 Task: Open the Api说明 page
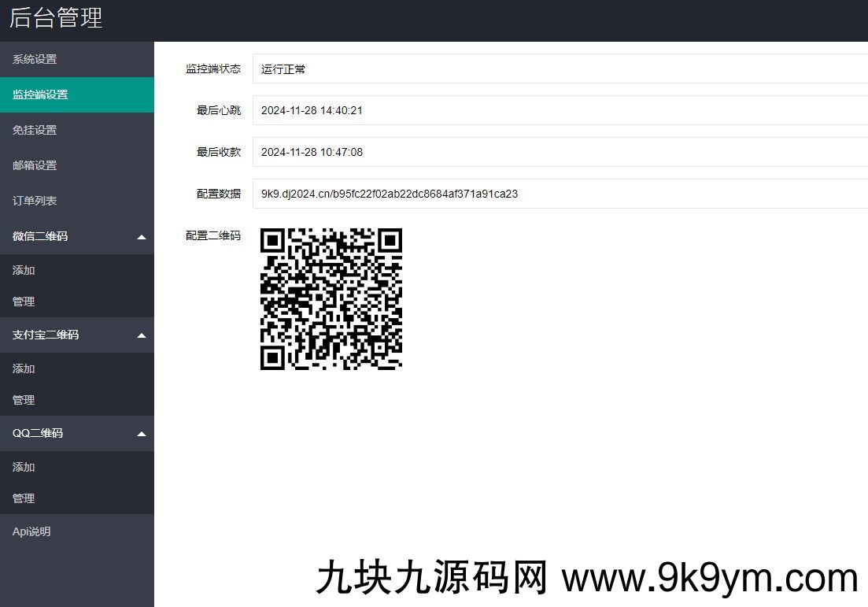77,531
